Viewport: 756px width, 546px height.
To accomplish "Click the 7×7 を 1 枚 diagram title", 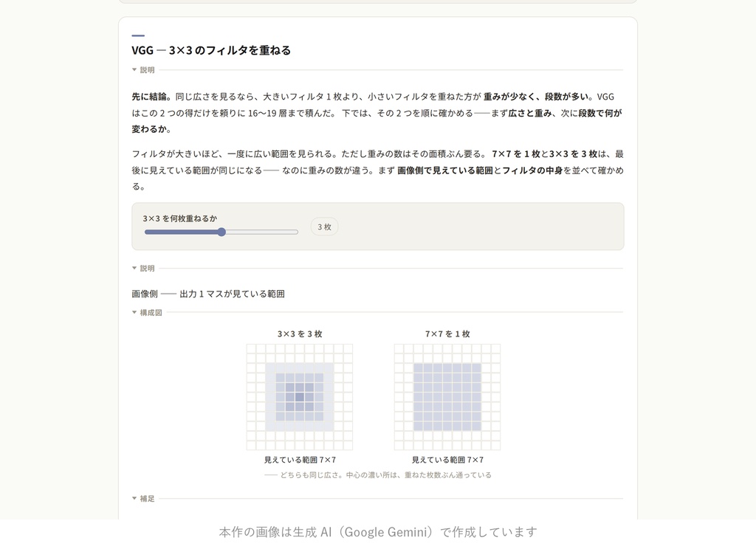I will point(447,334).
